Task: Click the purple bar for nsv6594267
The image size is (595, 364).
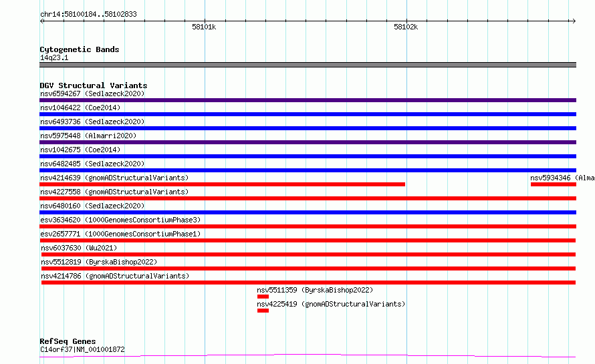Action: point(308,100)
